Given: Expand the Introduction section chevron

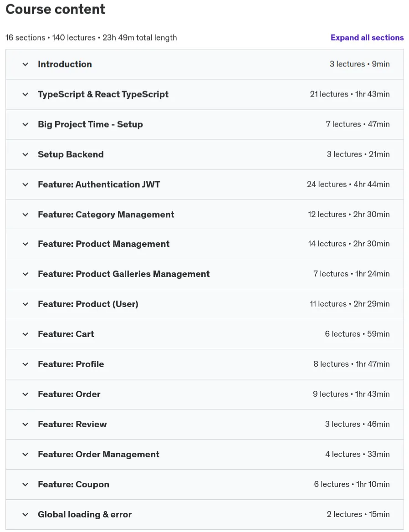Looking at the screenshot, I should pos(26,65).
